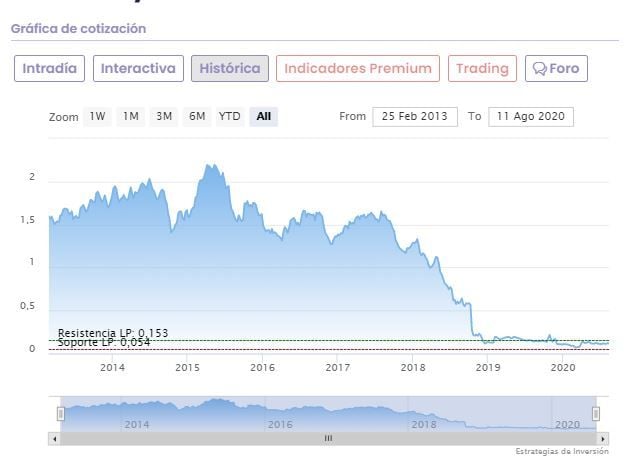Choose the 3M zoom option
This screenshot has width=633, height=465.
164,116
